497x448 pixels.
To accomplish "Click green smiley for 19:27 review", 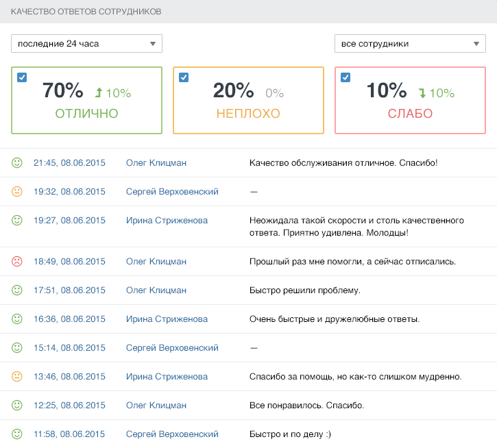I will (17, 221).
